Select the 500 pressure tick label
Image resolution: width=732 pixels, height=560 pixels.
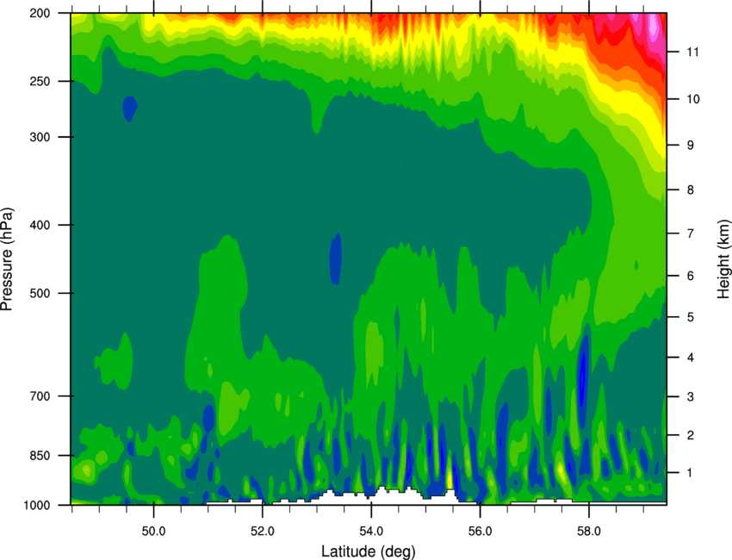pyautogui.click(x=40, y=293)
